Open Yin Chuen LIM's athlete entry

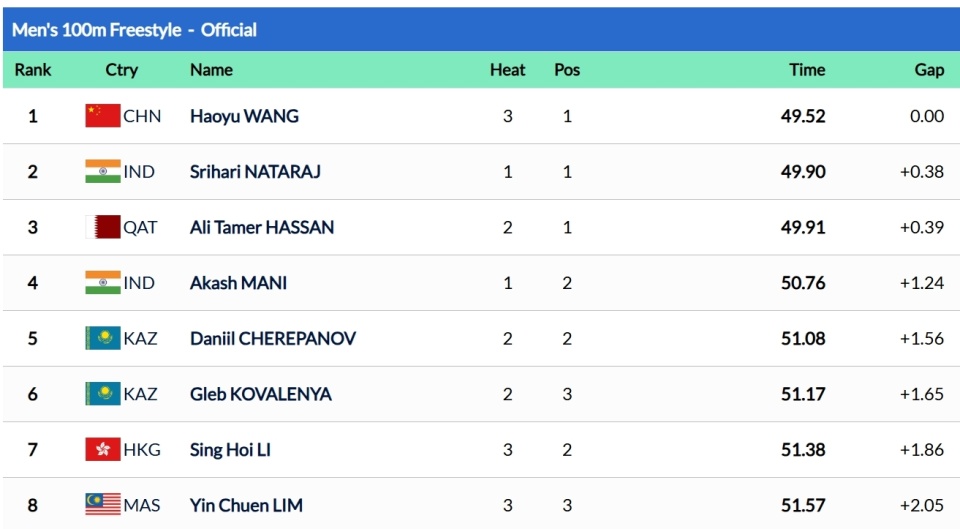click(x=246, y=505)
